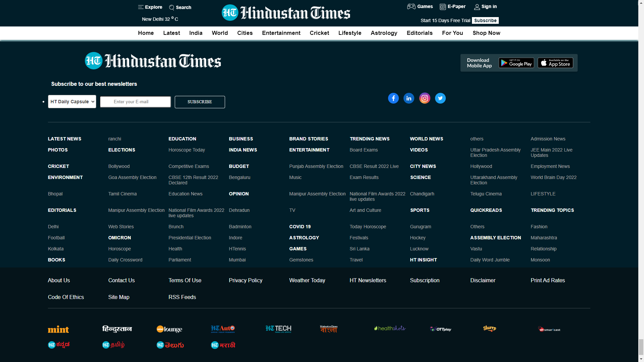644x362 pixels.
Task: Open the Facebook social icon
Action: coord(393,98)
